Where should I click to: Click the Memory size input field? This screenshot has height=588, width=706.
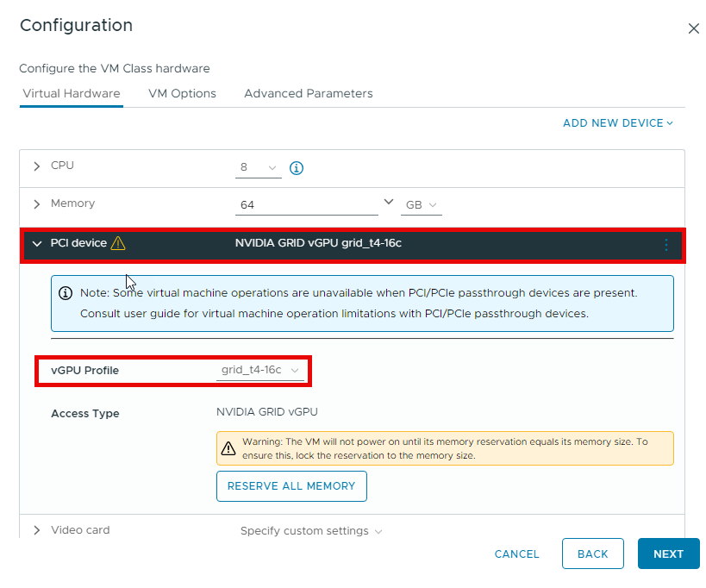pos(306,205)
